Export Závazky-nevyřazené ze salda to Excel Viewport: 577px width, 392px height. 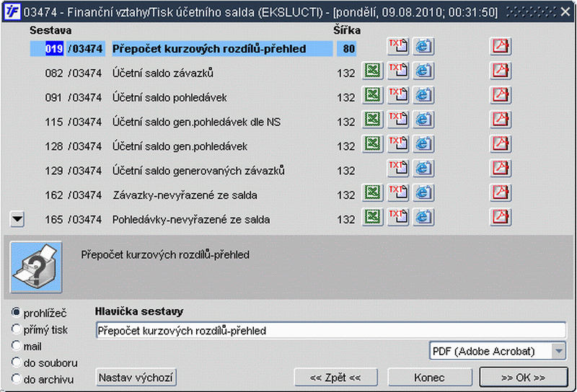[x=373, y=192]
